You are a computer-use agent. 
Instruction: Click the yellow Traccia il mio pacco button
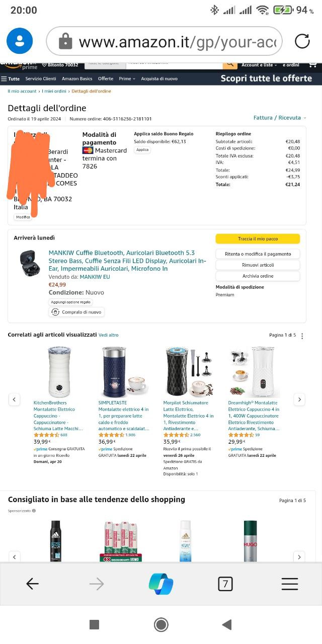(x=258, y=239)
